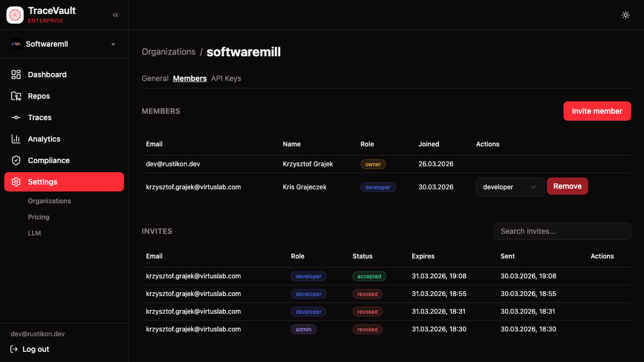The width and height of the screenshot is (644, 362).
Task: Remove member Kris Grajeczek
Action: tap(567, 186)
